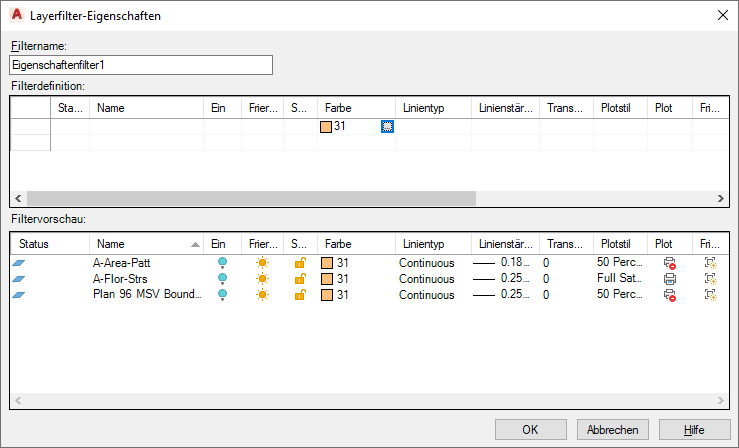Toggle freeze sun icon for Plan 96 MSV Bound

[263, 295]
